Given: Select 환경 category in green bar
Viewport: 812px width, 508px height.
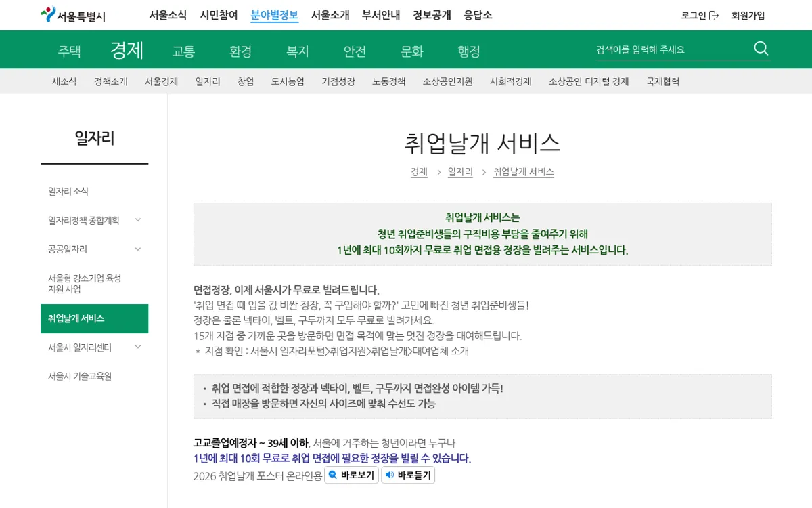Looking at the screenshot, I should coord(240,51).
